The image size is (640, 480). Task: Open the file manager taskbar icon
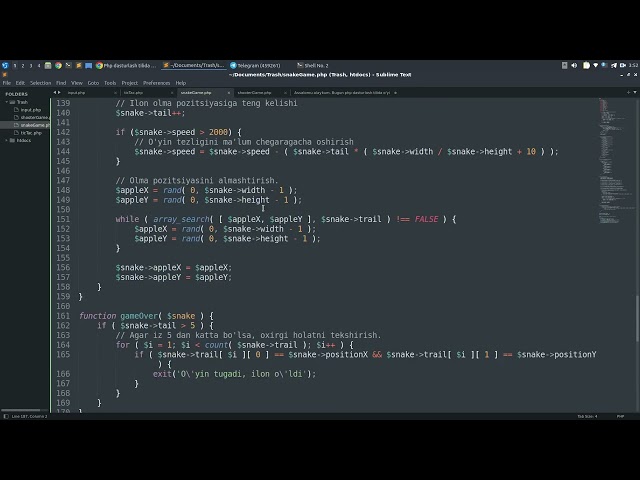click(x=48, y=65)
